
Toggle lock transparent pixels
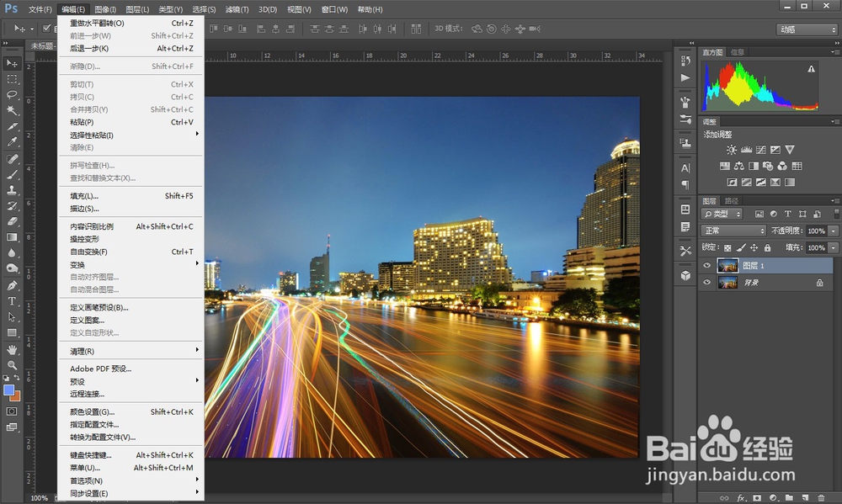click(727, 248)
